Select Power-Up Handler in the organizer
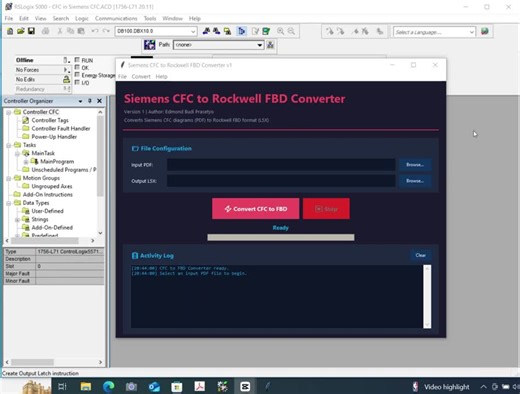 54,137
